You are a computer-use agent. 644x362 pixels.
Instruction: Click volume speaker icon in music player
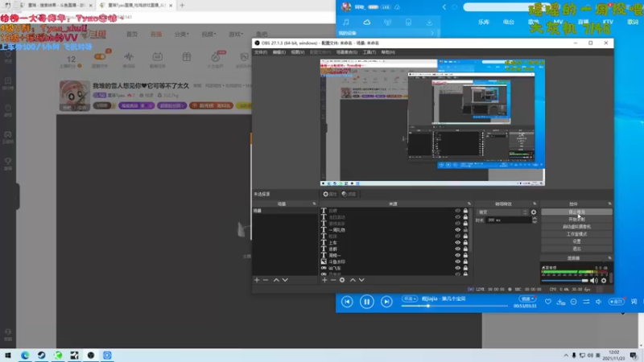599,302
